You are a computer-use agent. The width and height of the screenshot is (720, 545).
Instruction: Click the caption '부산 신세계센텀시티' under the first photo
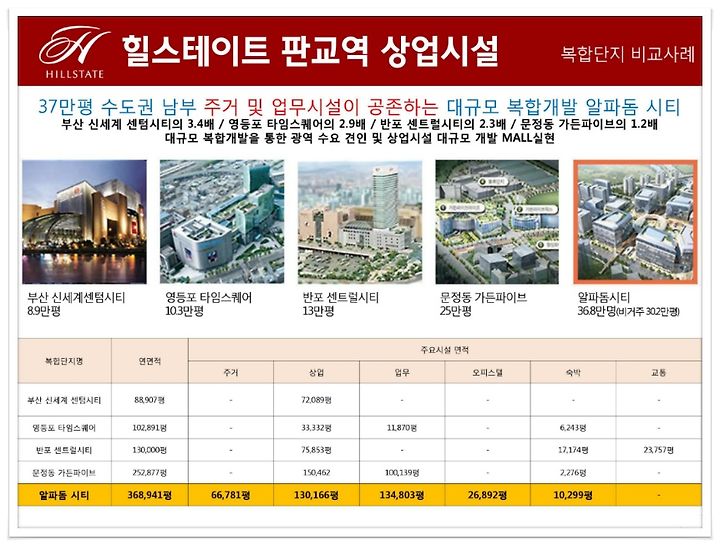[x=76, y=298]
